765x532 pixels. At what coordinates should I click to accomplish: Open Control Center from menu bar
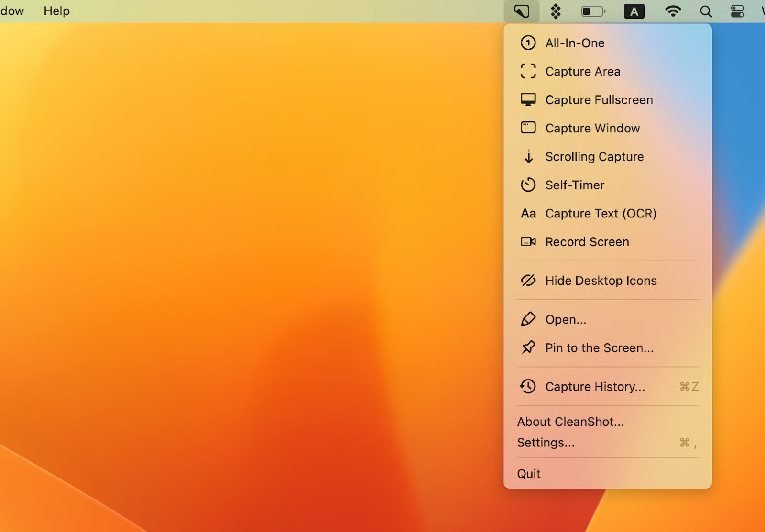(x=737, y=11)
